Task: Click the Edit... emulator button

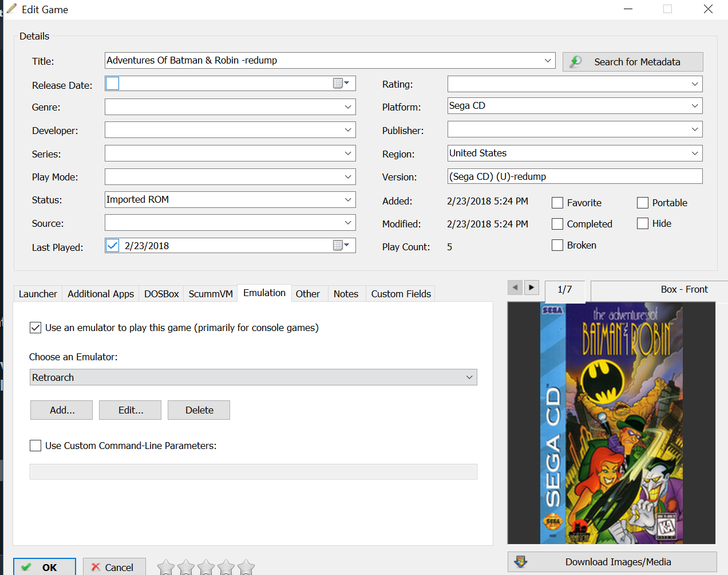Action: [x=130, y=410]
